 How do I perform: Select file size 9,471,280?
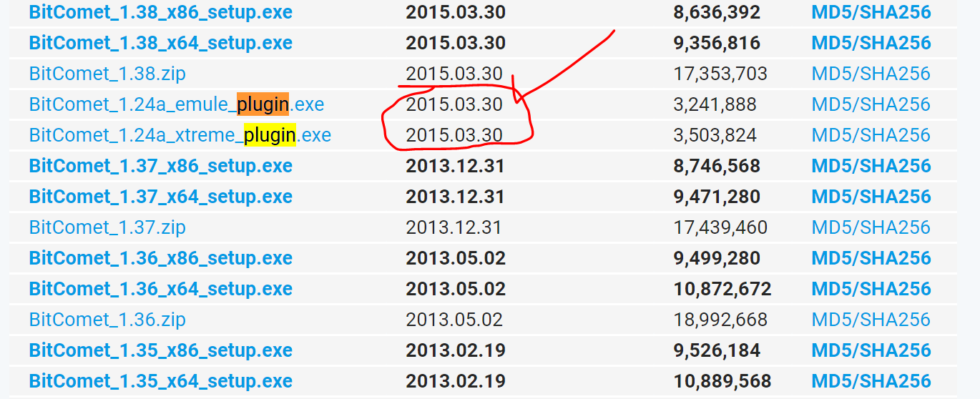coord(717,197)
